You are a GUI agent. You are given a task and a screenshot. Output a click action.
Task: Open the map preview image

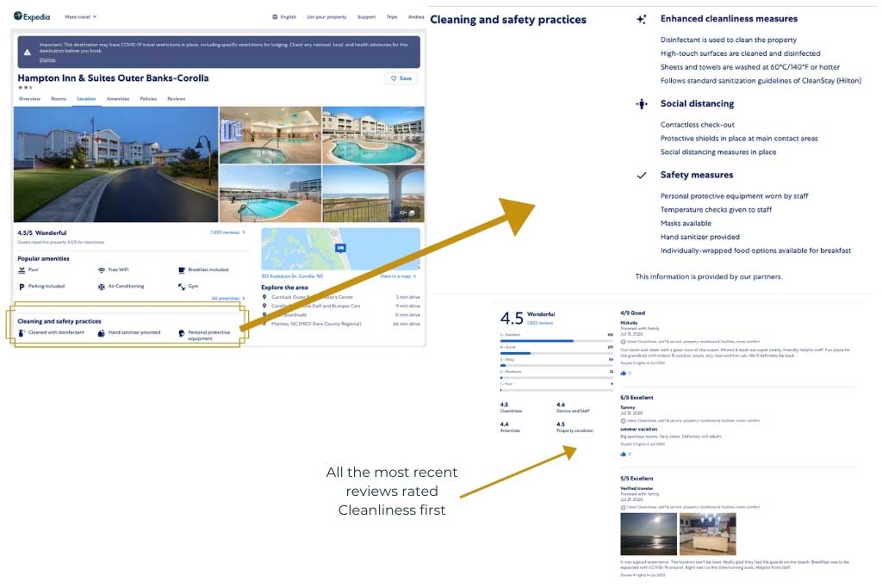click(x=340, y=249)
